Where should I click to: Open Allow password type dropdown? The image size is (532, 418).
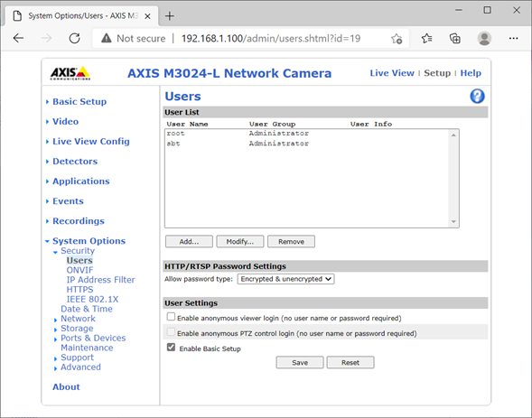pyautogui.click(x=285, y=279)
